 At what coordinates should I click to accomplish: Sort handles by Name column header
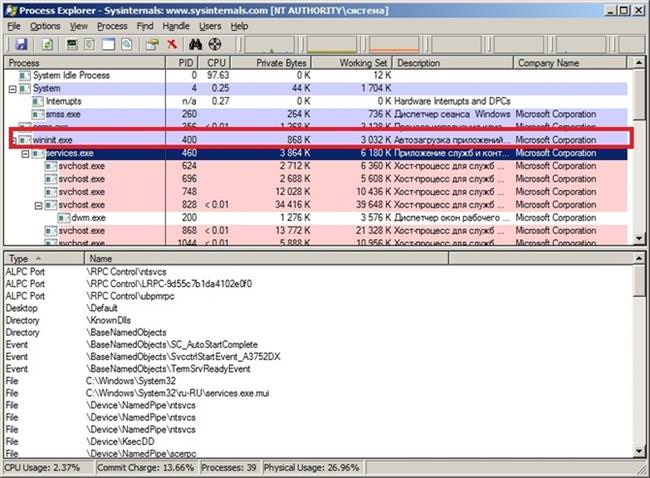[x=267, y=259]
